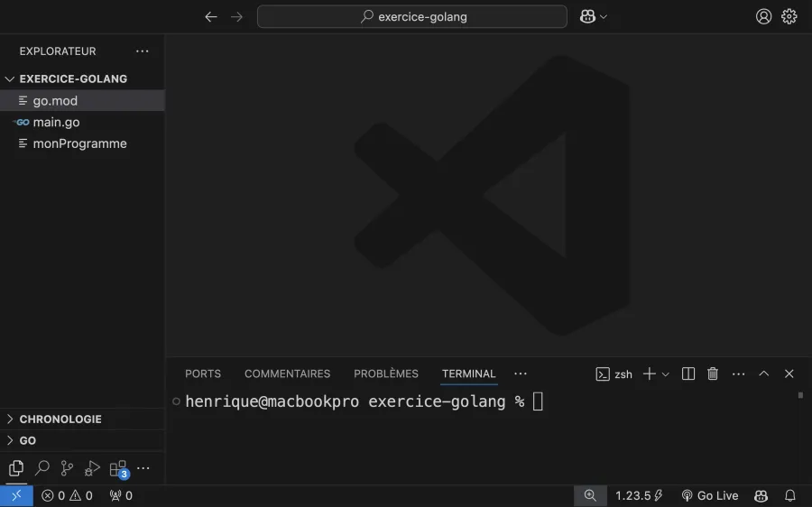Viewport: 812px width, 507px height.
Task: Open the Source Control view icon
Action: (x=67, y=468)
